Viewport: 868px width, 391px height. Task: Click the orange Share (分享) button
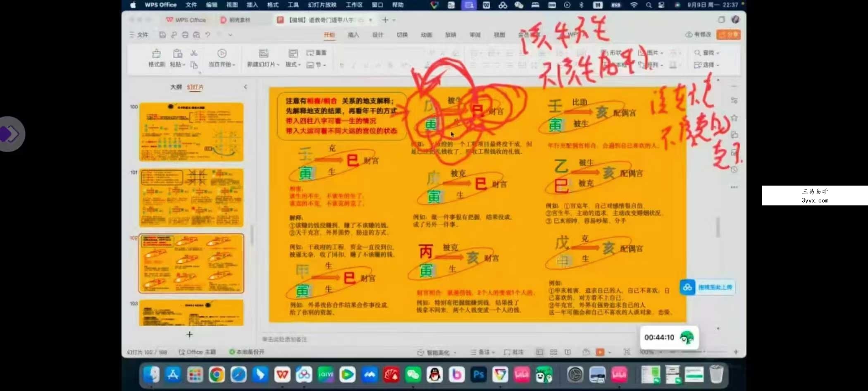coord(729,35)
